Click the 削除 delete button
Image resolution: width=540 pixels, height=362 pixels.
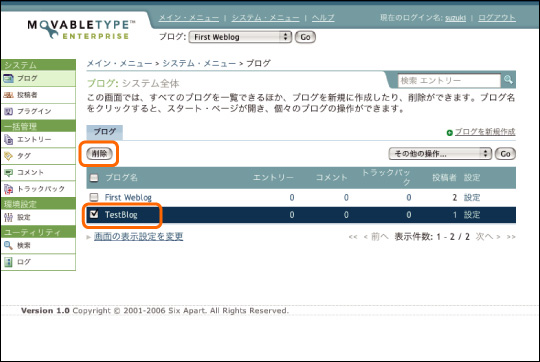coord(99,154)
